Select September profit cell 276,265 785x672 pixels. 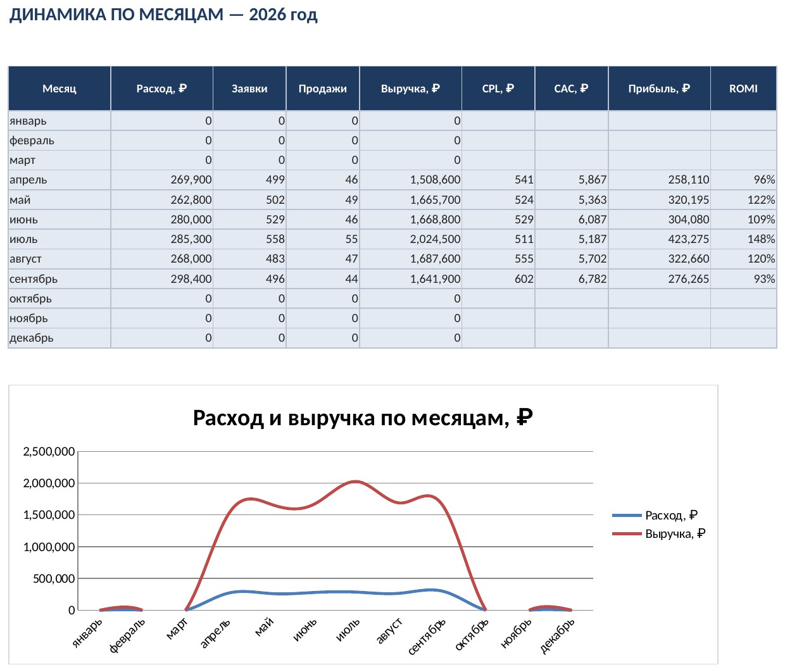(x=660, y=279)
